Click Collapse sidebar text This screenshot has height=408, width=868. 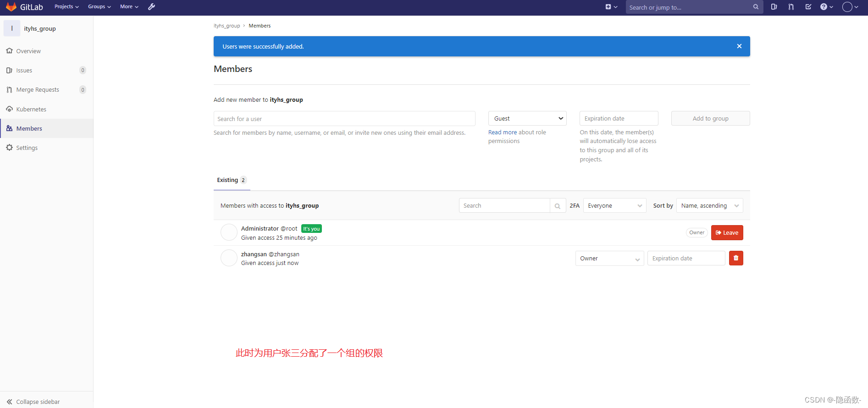coord(38,402)
